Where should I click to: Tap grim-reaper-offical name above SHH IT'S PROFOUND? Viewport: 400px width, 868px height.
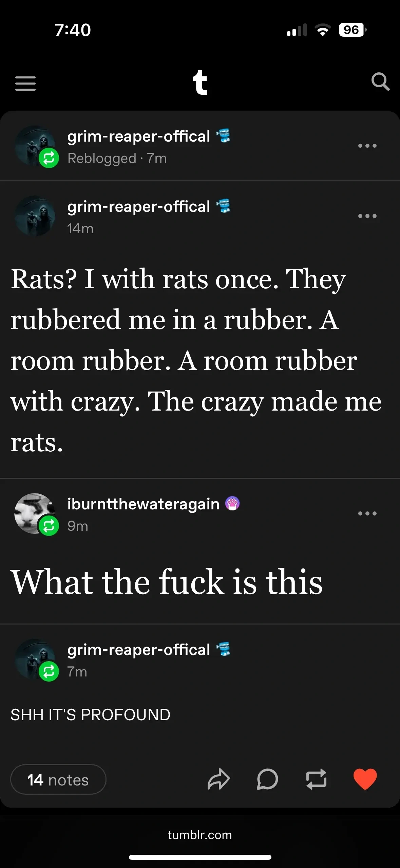coord(138,650)
